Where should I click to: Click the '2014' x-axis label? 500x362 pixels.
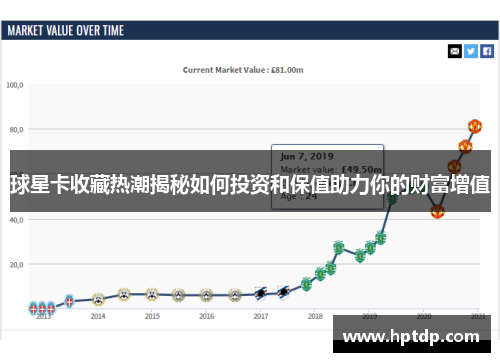98,316
